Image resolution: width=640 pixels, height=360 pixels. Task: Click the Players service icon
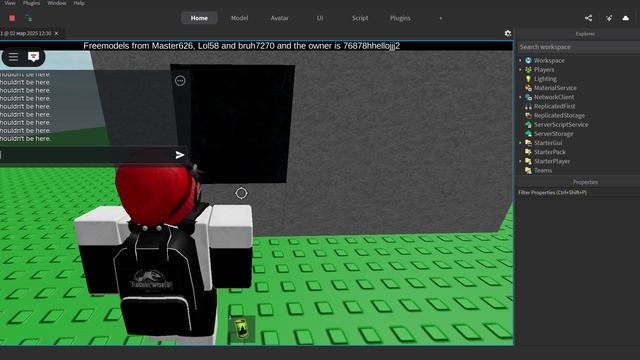click(x=528, y=70)
